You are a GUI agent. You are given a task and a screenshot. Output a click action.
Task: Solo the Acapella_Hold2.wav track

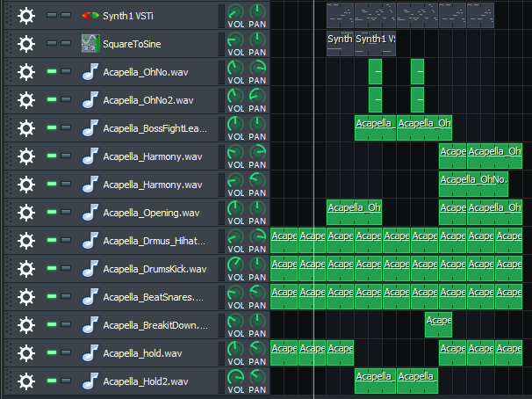66,381
